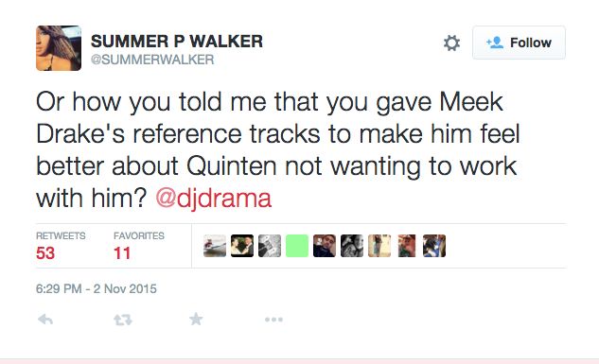Open Summer P Walker's profile avatar
Image resolution: width=599 pixels, height=364 pixels.
tap(59, 48)
